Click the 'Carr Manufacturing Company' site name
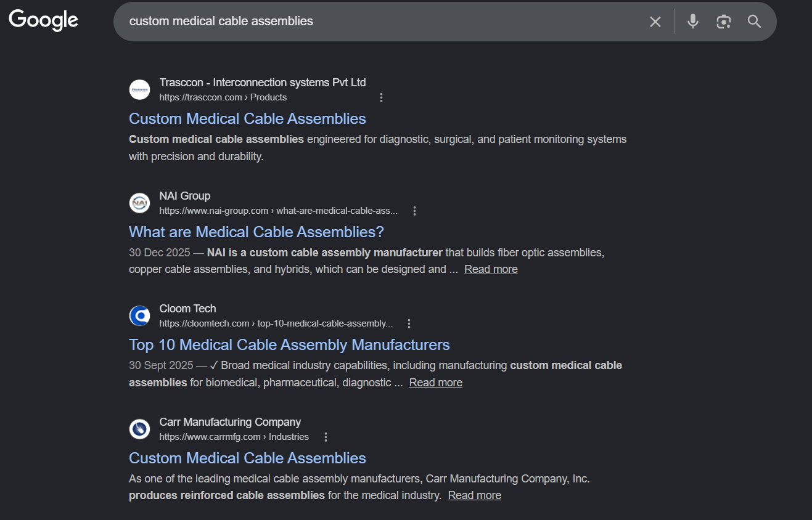 [x=230, y=422]
